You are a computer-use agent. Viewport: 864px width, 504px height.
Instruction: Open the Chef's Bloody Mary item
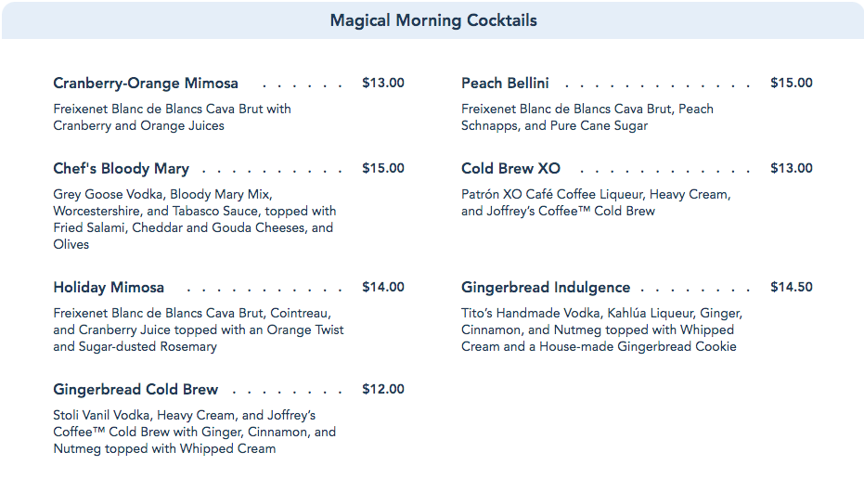click(121, 169)
